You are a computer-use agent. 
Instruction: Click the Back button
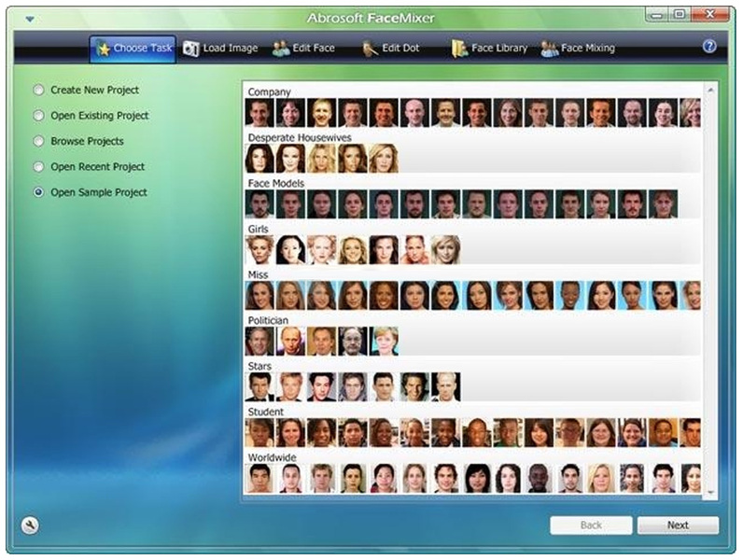point(591,525)
